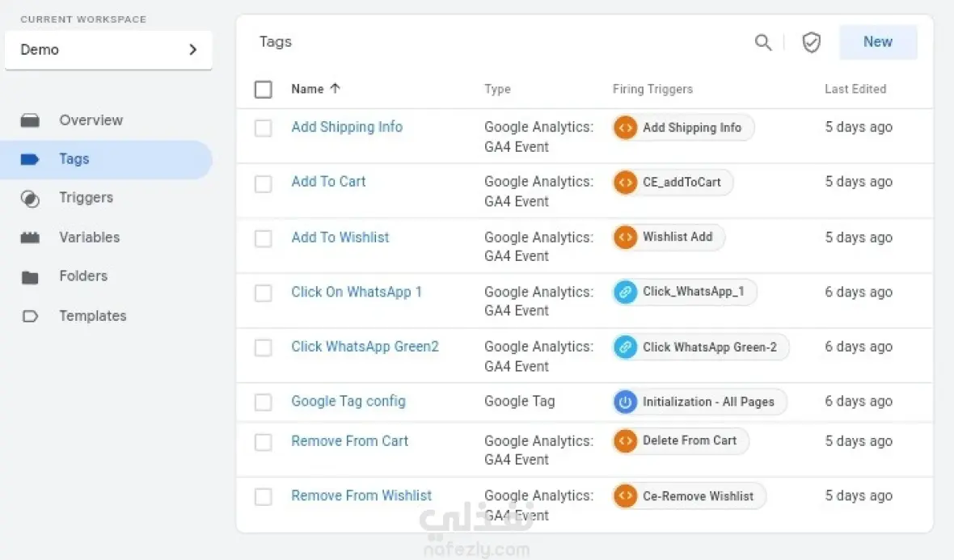Go to the Triggers menu item
This screenshot has height=560, width=954.
(x=86, y=198)
